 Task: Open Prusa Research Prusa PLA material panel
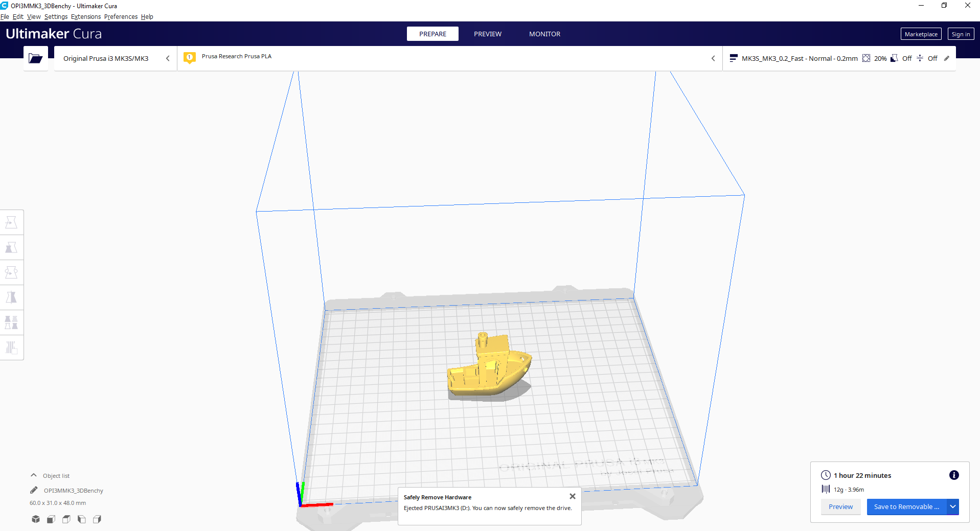pos(450,58)
